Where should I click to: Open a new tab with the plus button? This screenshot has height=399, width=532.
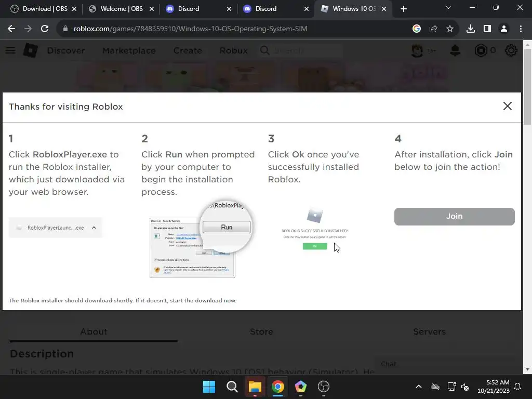point(403,9)
